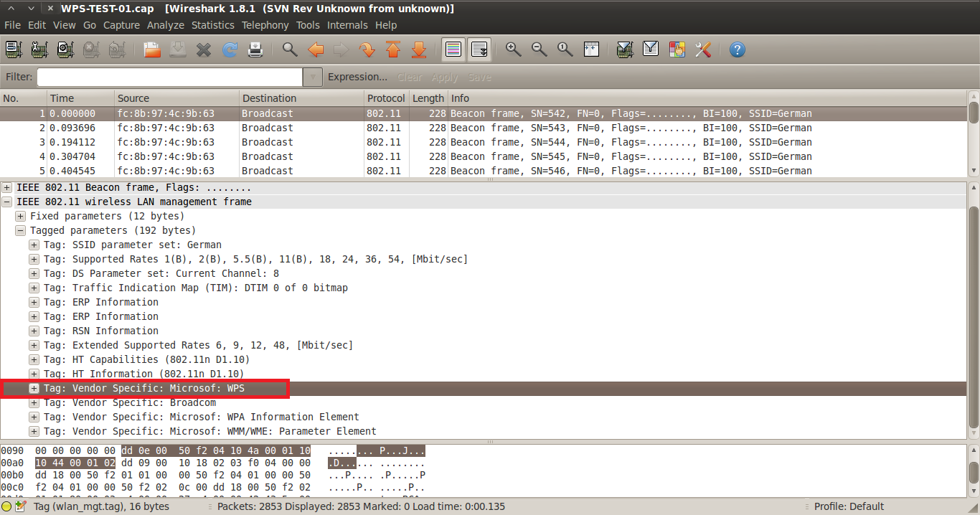Image resolution: width=980 pixels, height=515 pixels.
Task: Expand IEEE 802.11 Beacon frame node
Action: 7,187
